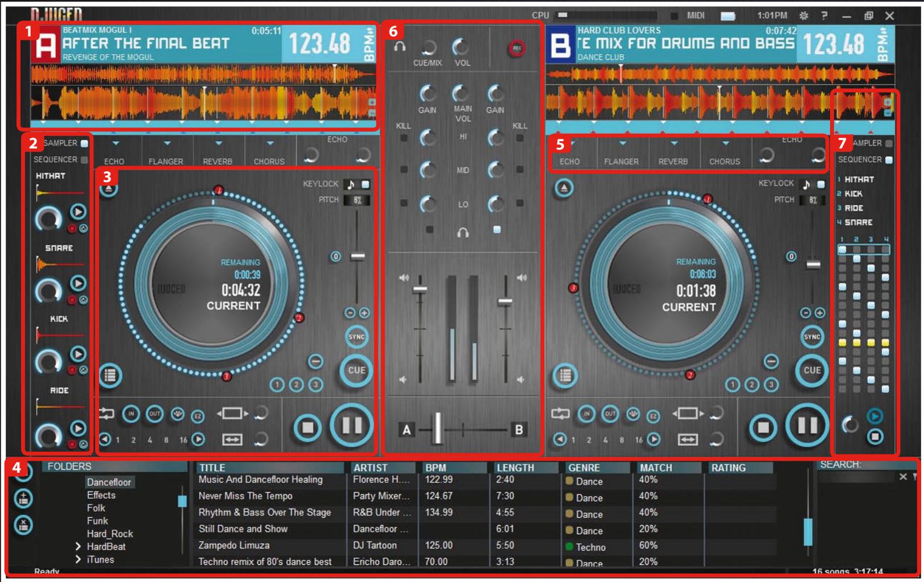Sort tracks by the ARTIST column

pos(384,468)
